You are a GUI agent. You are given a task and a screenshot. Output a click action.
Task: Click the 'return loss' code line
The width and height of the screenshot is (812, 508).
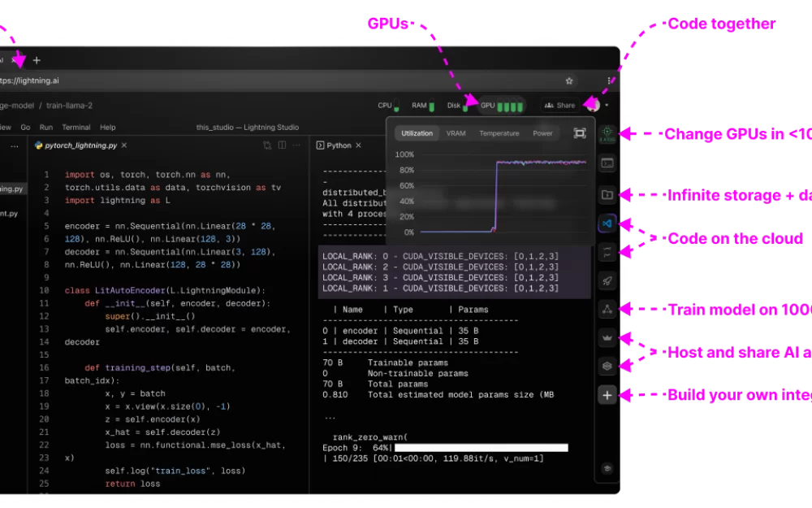point(132,484)
